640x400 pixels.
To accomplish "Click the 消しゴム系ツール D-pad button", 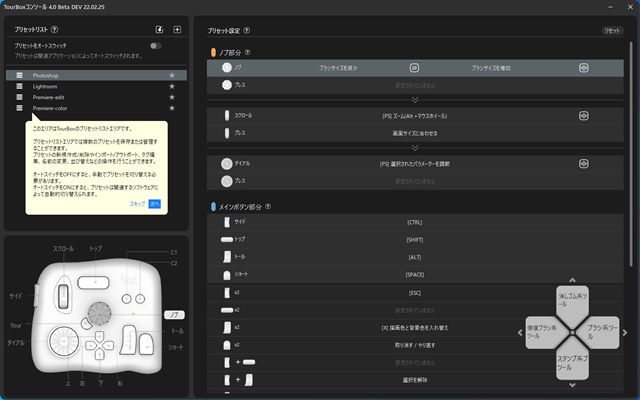I will pos(572,303).
